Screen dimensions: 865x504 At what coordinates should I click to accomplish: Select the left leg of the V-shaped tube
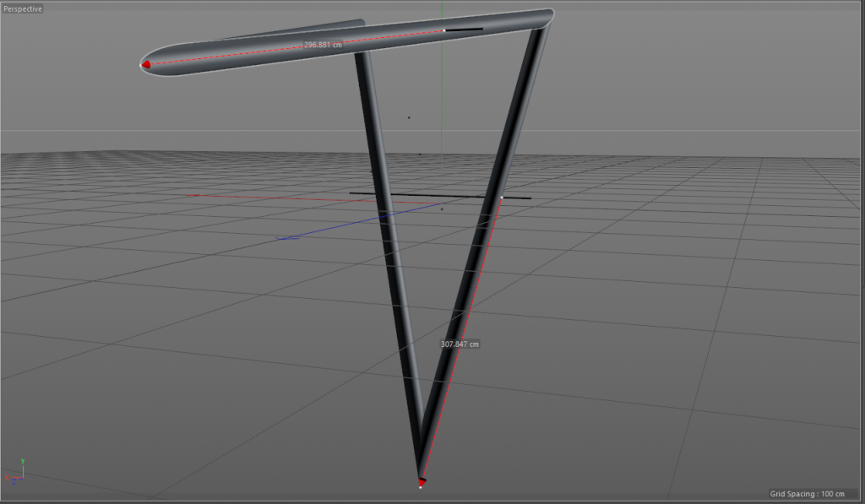point(389,253)
